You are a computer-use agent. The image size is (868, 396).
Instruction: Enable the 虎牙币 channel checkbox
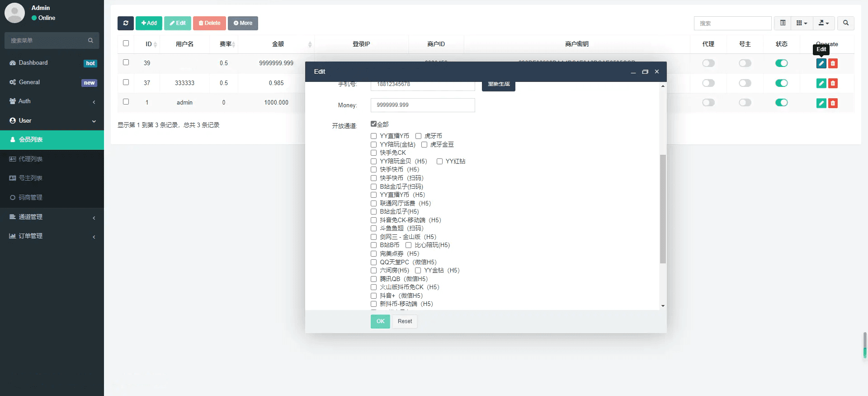[x=418, y=136]
